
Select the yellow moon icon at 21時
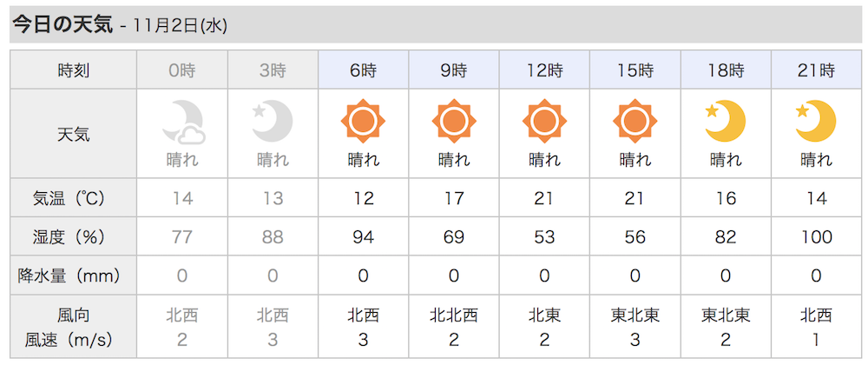[x=816, y=122]
